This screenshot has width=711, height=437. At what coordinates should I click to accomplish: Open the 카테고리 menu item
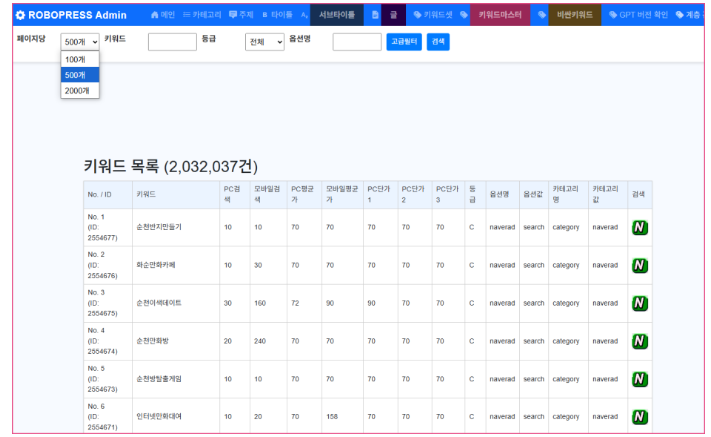coord(202,15)
